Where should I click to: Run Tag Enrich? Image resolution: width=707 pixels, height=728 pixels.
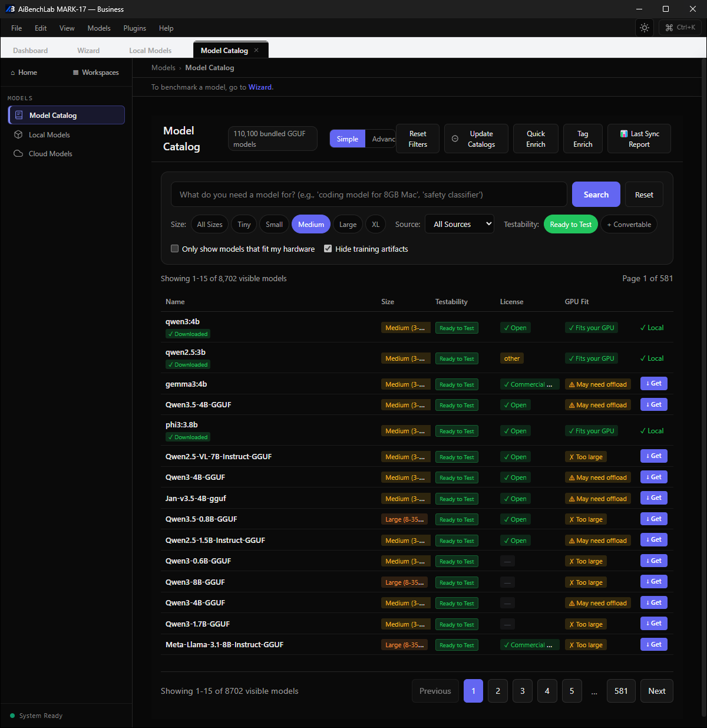[583, 139]
